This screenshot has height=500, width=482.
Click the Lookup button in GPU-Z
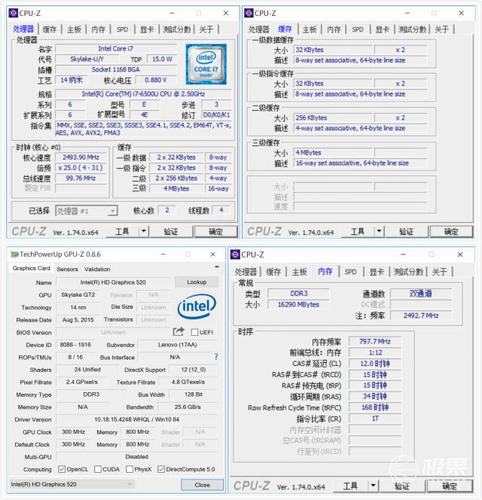click(x=196, y=282)
